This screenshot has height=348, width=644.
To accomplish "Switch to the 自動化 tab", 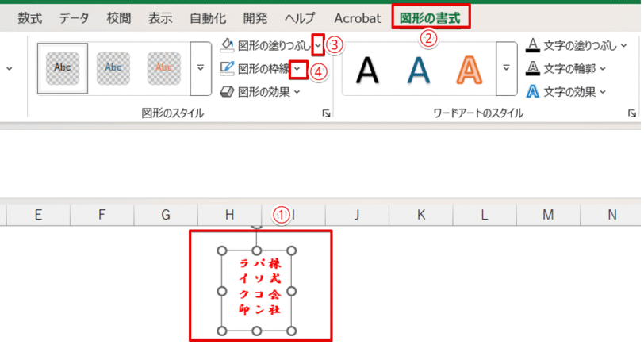I will click(208, 18).
